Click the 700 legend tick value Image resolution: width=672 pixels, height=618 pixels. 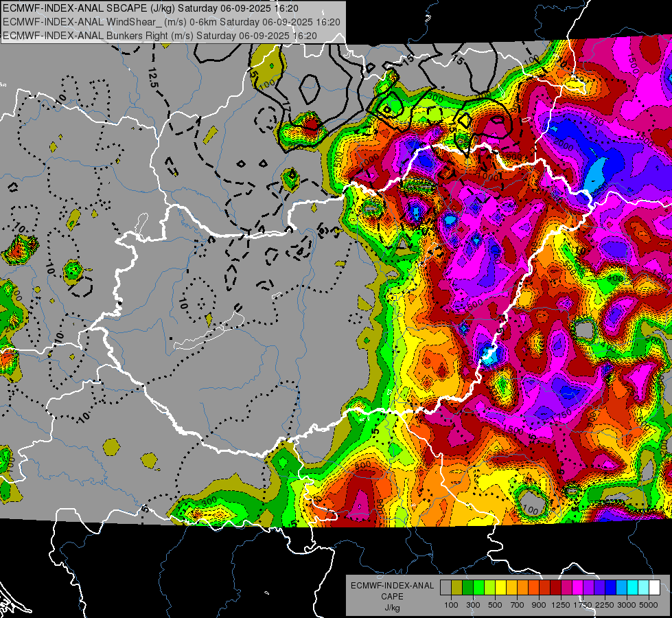[x=518, y=605]
